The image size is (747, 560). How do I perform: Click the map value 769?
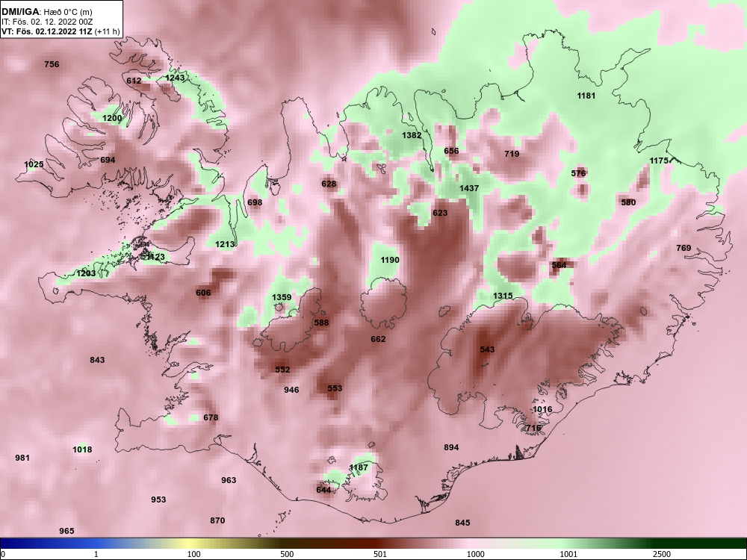point(684,248)
